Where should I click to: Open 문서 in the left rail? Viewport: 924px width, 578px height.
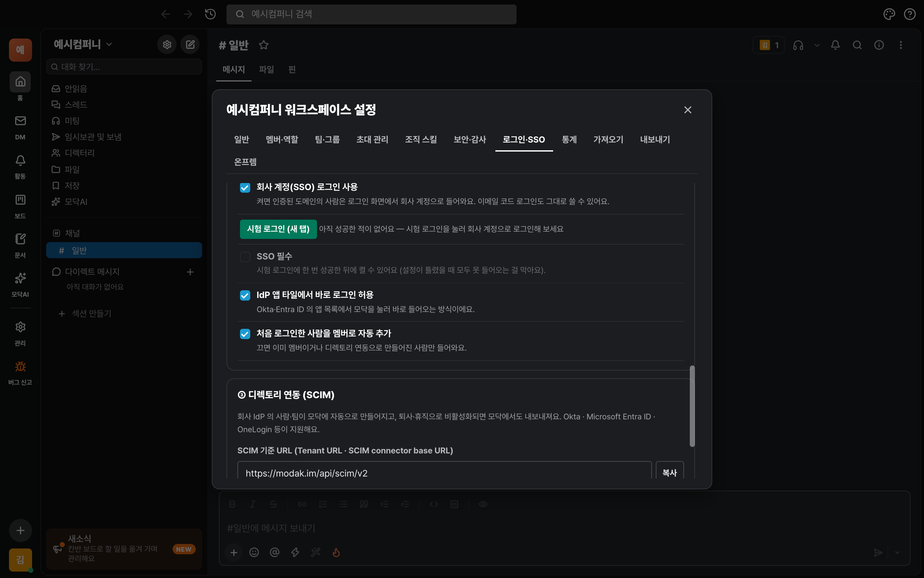click(x=20, y=246)
